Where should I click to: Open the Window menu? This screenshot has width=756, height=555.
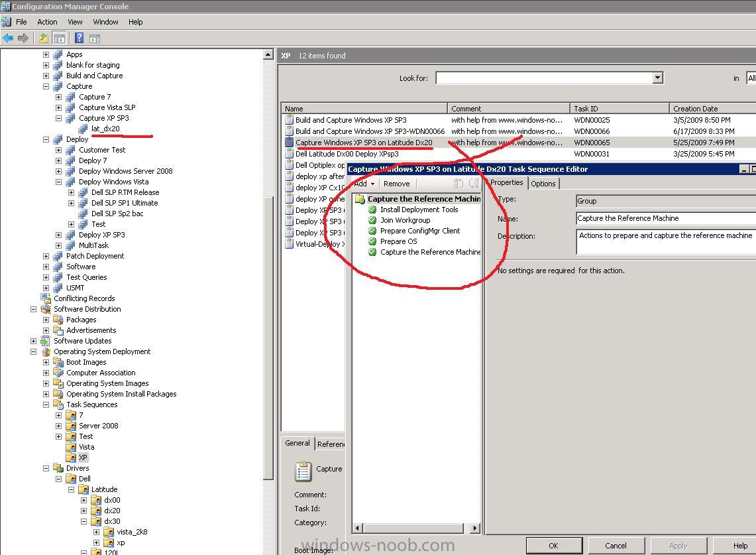click(x=105, y=22)
